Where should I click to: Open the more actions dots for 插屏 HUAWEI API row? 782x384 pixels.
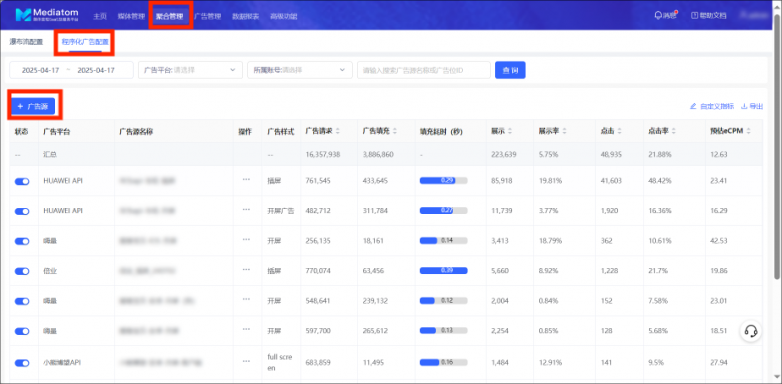coord(246,180)
